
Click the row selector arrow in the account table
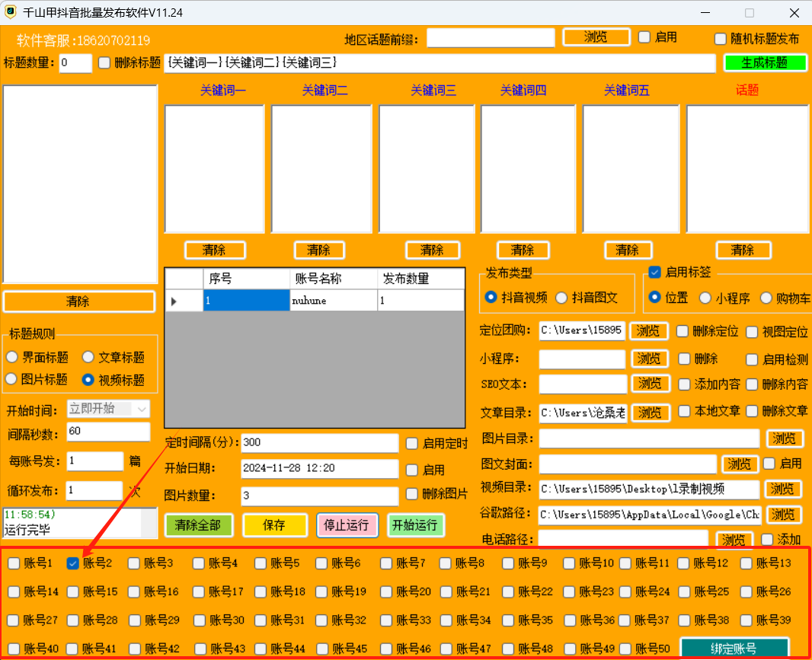click(174, 301)
